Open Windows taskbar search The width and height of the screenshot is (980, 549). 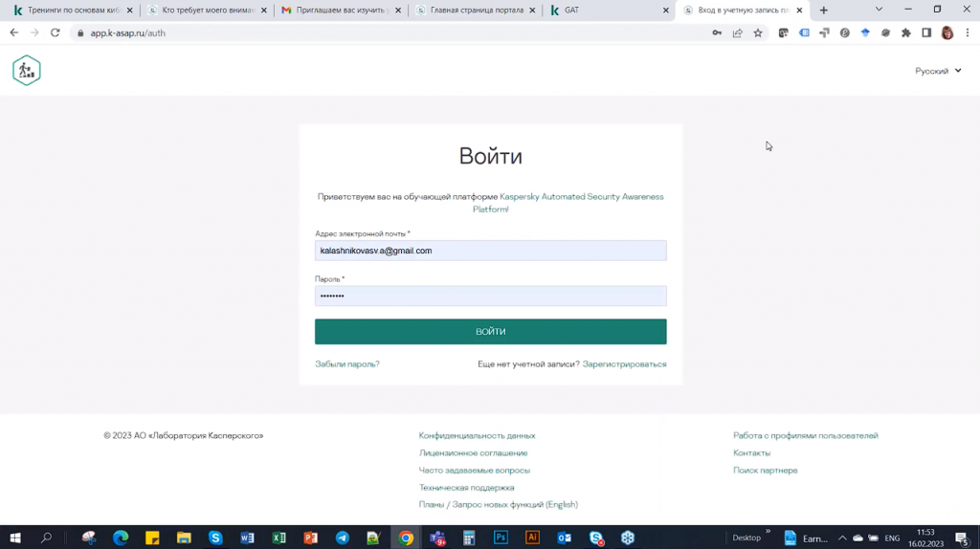[46, 538]
